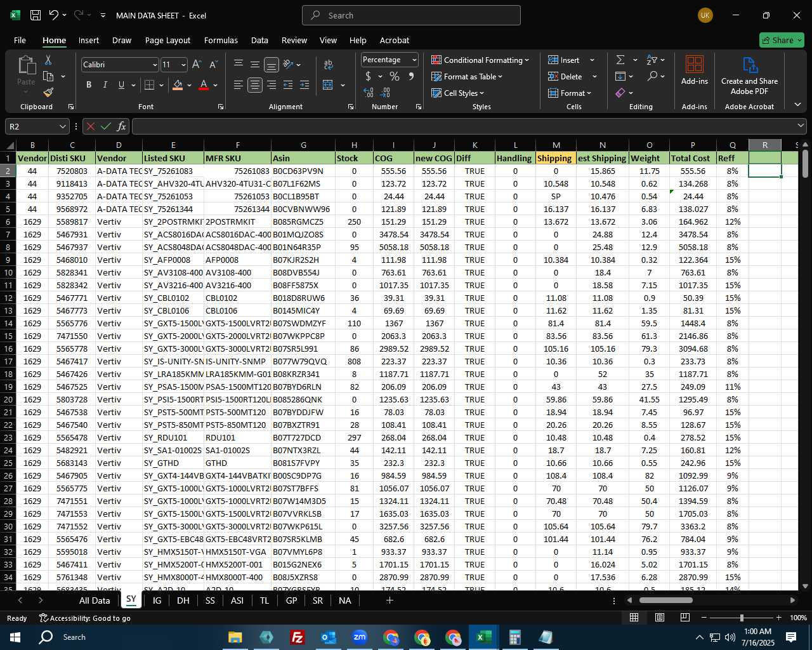
Task: Open Calculator from the taskbar
Action: click(x=515, y=637)
